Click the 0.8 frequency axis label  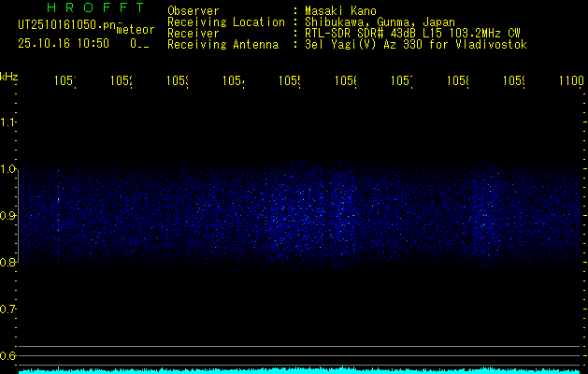click(7, 262)
